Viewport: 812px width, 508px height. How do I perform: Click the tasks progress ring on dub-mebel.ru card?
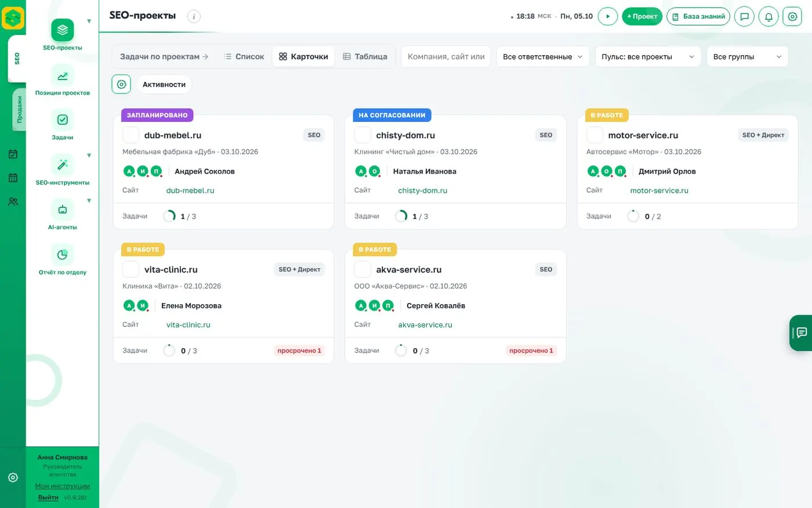[x=169, y=217]
